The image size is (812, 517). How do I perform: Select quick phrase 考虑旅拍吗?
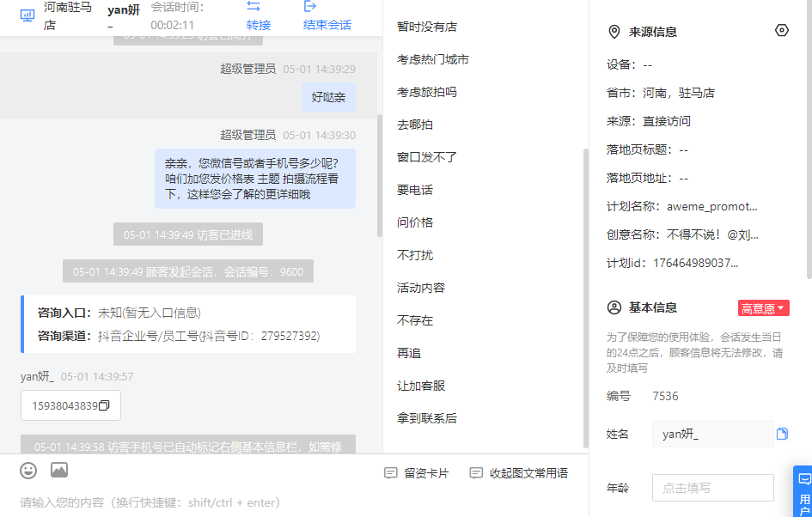tap(427, 92)
